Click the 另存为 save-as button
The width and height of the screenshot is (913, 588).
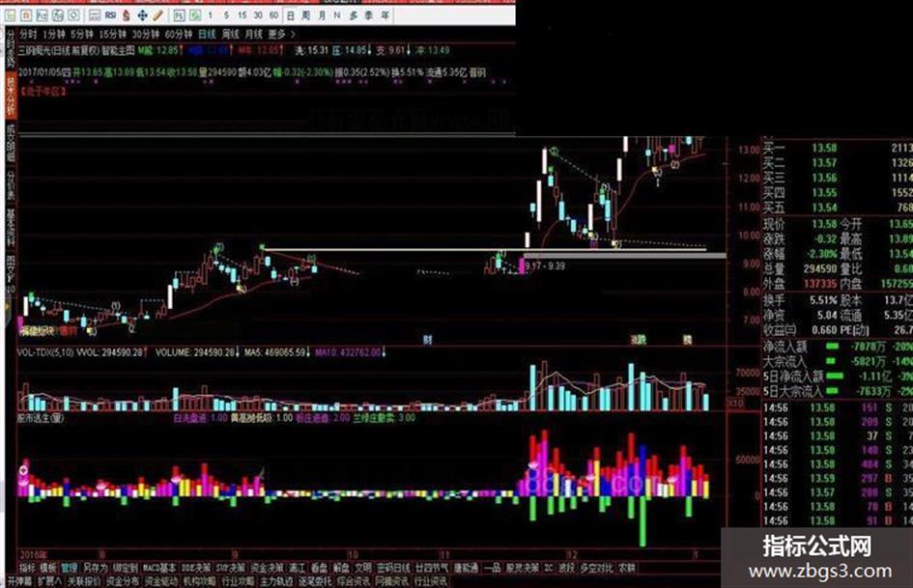[x=95, y=568]
